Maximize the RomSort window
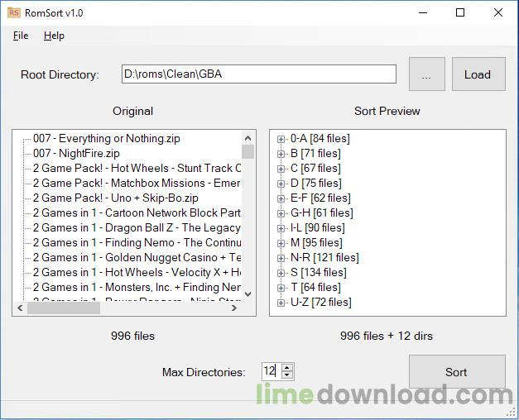Image resolution: width=519 pixels, height=420 pixels. pyautogui.click(x=460, y=12)
